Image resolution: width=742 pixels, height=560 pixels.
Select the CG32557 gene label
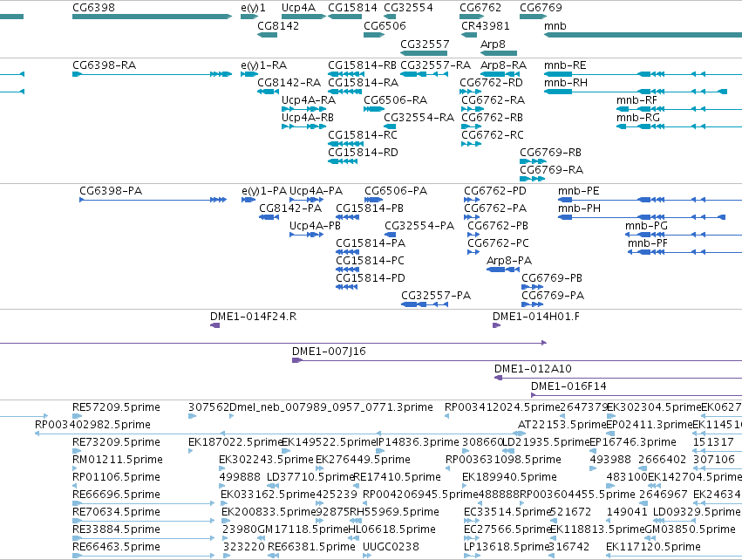[425, 44]
